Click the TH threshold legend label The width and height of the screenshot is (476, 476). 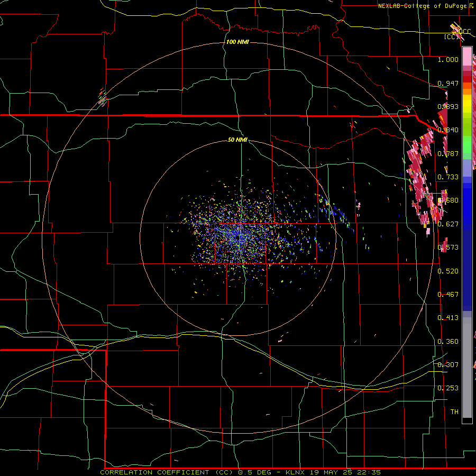coord(454,412)
